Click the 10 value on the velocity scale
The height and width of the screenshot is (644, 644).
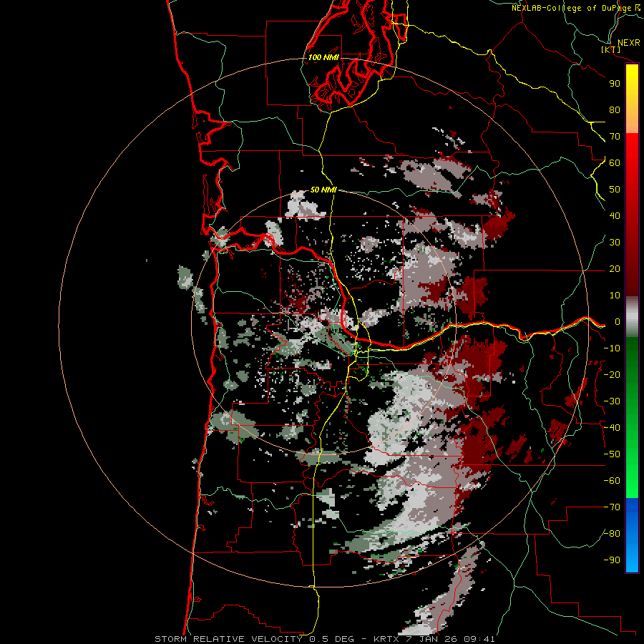click(x=615, y=296)
